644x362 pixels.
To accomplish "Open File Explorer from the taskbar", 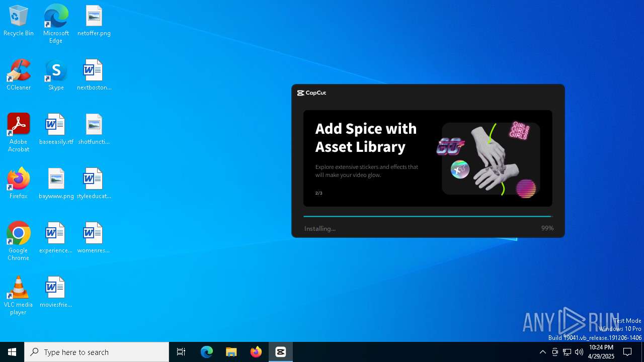I will (x=231, y=352).
